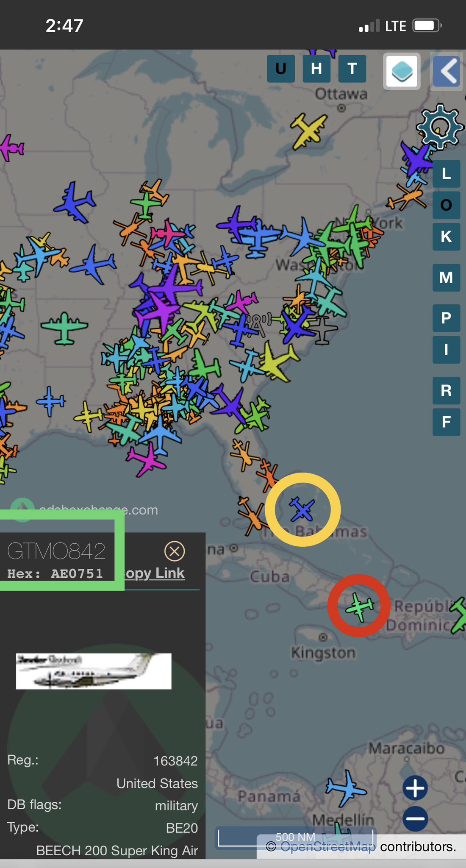Viewport: 466px width, 868px height.
Task: Select the green aircraft inside red circle
Action: pyautogui.click(x=360, y=606)
